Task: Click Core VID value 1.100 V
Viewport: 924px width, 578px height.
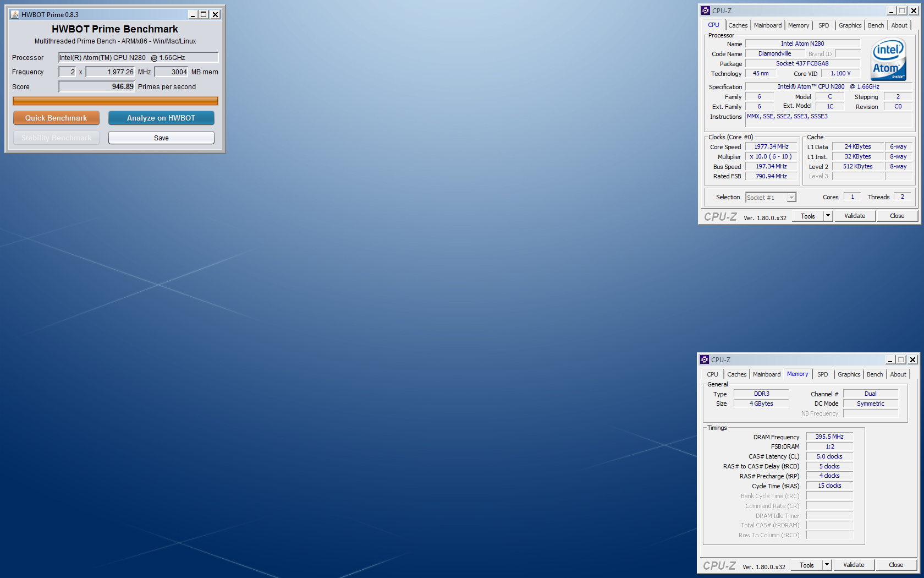Action: [x=840, y=73]
